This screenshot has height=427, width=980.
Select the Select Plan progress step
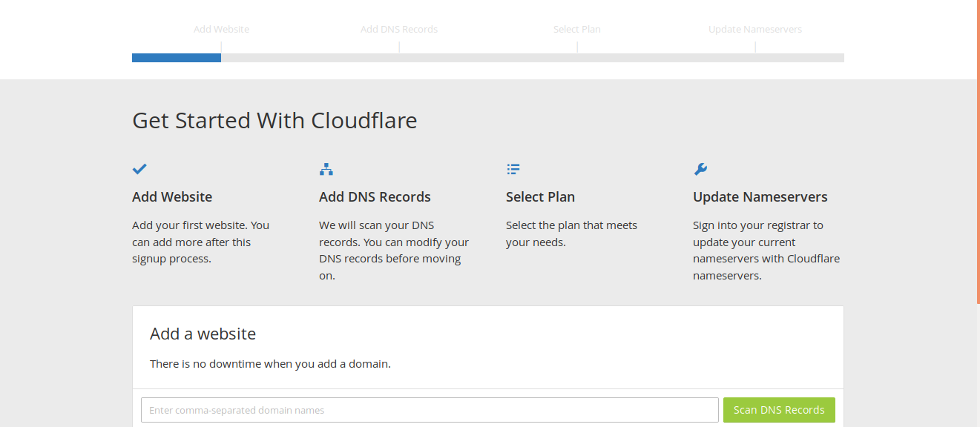(577, 30)
